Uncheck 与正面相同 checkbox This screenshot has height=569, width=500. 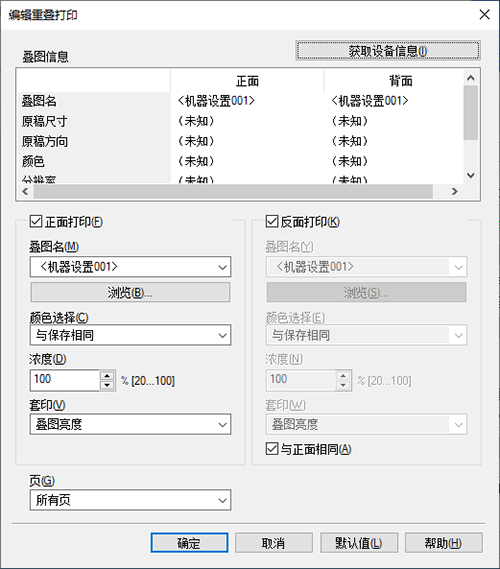pos(272,449)
